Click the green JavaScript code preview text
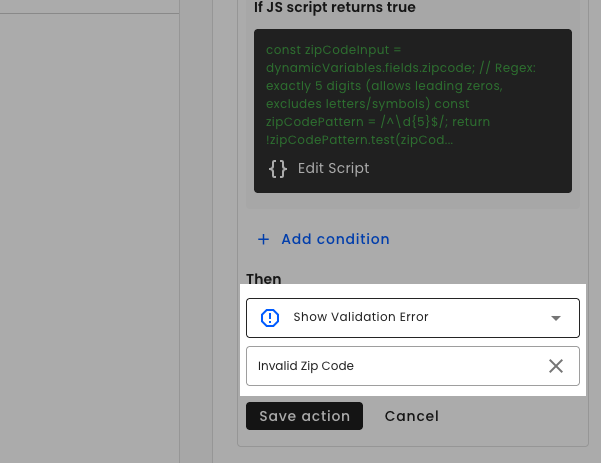The width and height of the screenshot is (601, 463). [x=401, y=95]
